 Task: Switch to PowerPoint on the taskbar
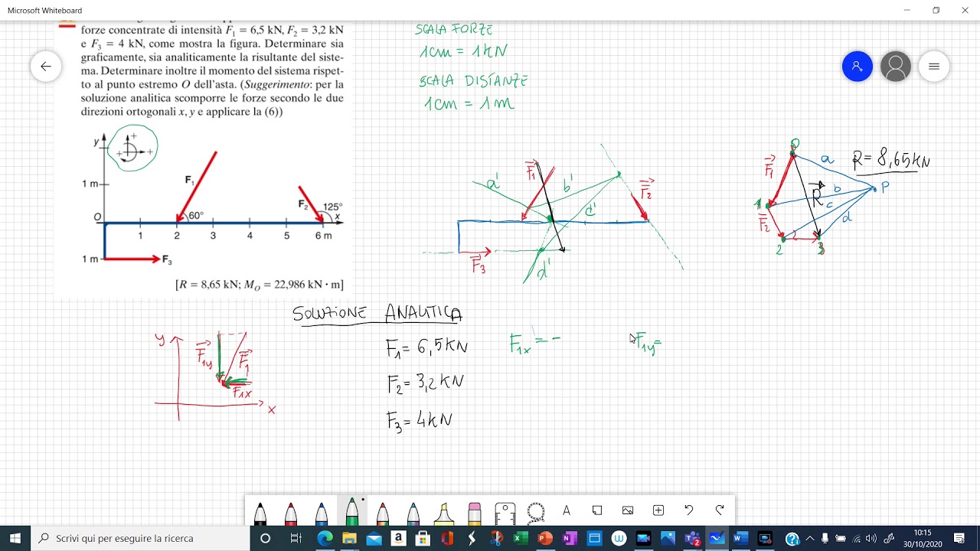(545, 539)
